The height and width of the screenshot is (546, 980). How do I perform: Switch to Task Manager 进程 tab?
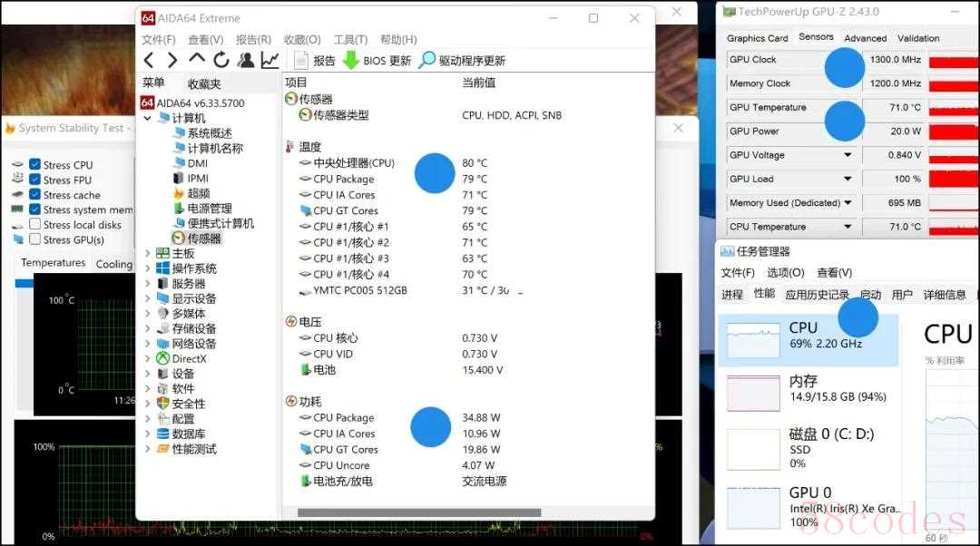[x=732, y=295]
